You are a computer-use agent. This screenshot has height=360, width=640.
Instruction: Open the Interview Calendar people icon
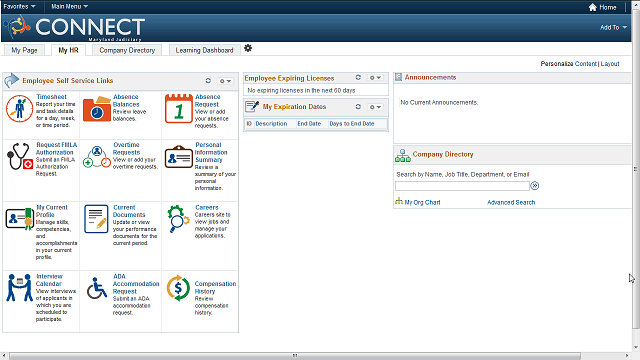(19, 288)
